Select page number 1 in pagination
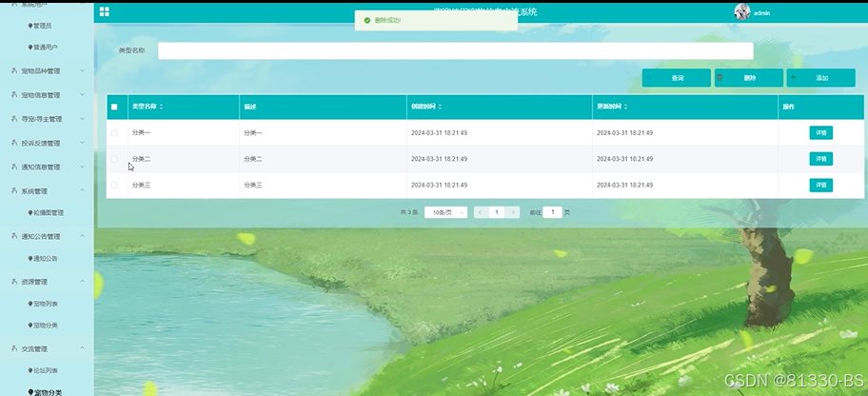This screenshot has height=396, width=868. pos(497,212)
